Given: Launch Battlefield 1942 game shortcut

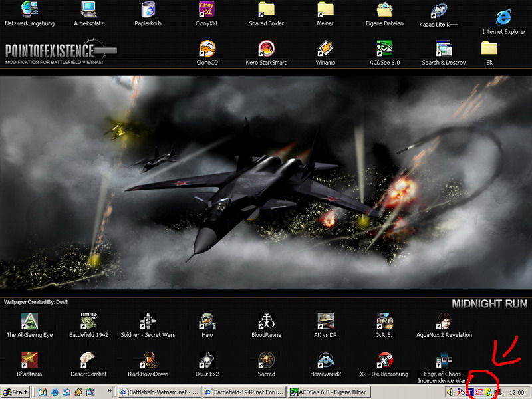Looking at the screenshot, I should tap(89, 326).
